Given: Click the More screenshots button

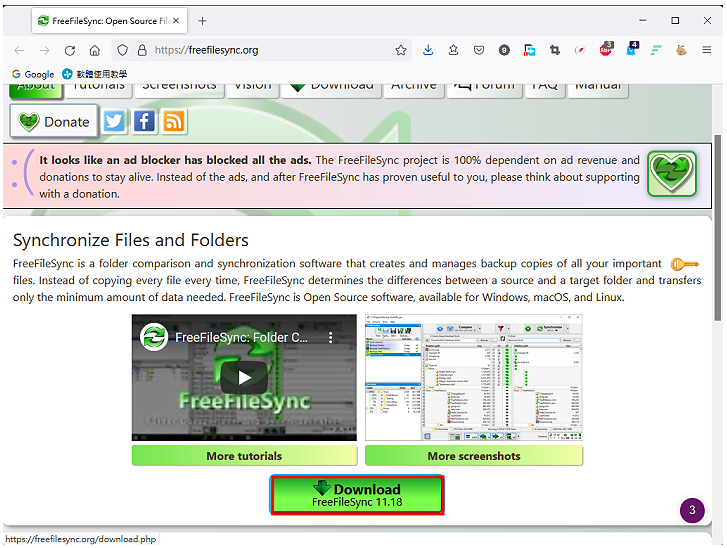Looking at the screenshot, I should tap(474, 456).
